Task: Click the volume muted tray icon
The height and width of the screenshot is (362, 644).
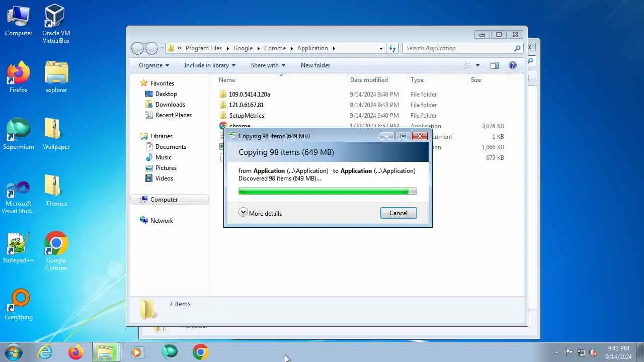Action: pyautogui.click(x=593, y=352)
